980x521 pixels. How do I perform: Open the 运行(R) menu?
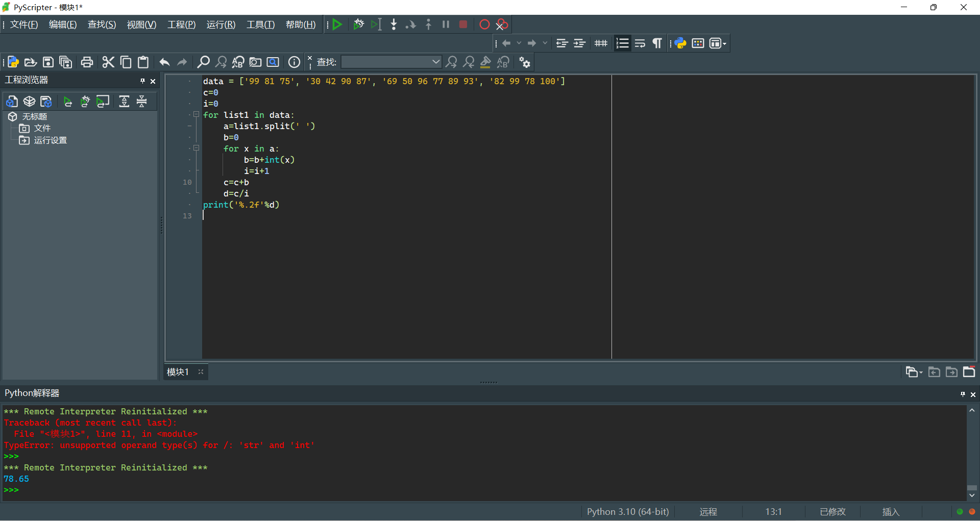pos(220,24)
